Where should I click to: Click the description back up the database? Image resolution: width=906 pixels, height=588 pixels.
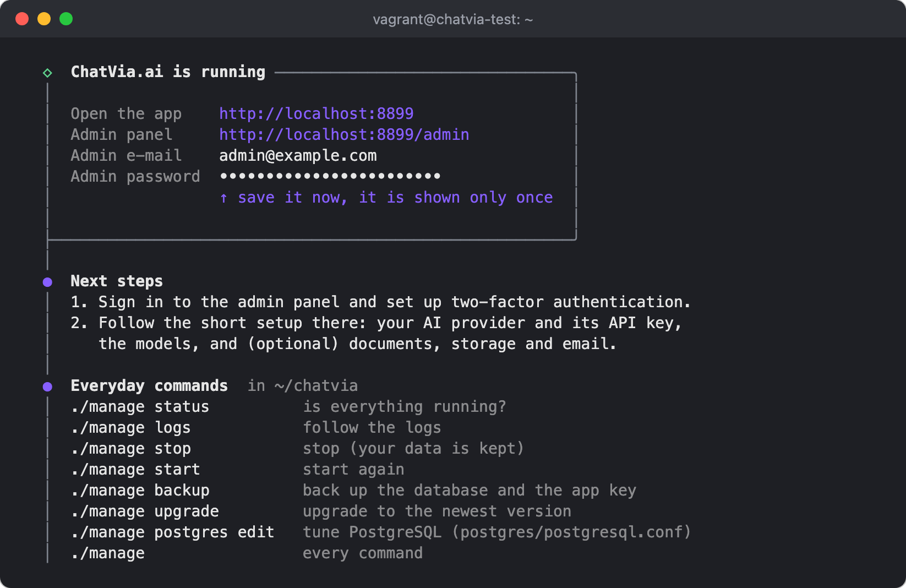click(x=470, y=490)
